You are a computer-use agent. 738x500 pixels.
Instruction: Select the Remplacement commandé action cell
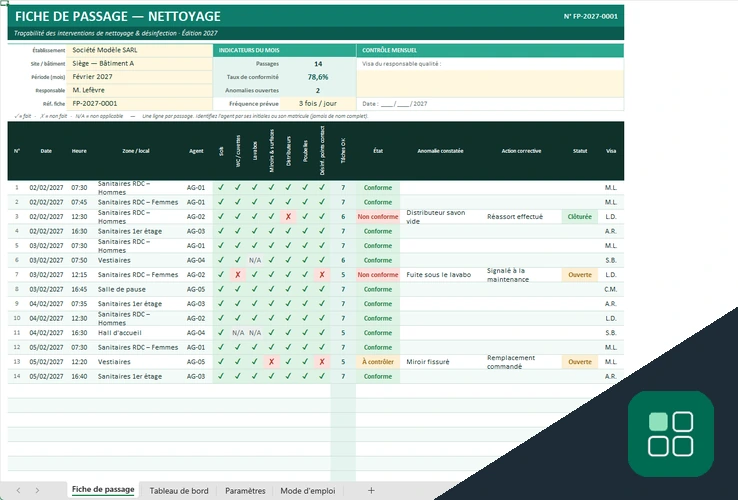(x=521, y=362)
